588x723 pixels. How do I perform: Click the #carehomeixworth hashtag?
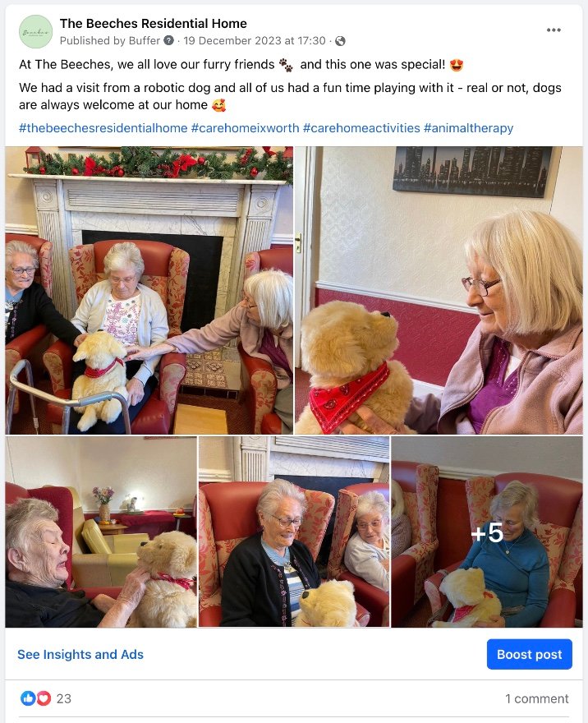[x=246, y=127]
